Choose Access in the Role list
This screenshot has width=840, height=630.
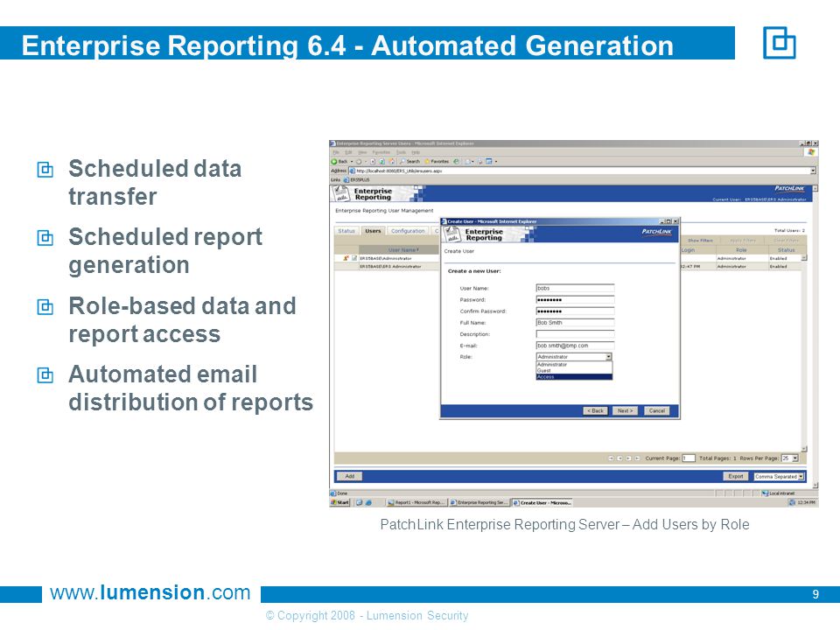pos(574,376)
